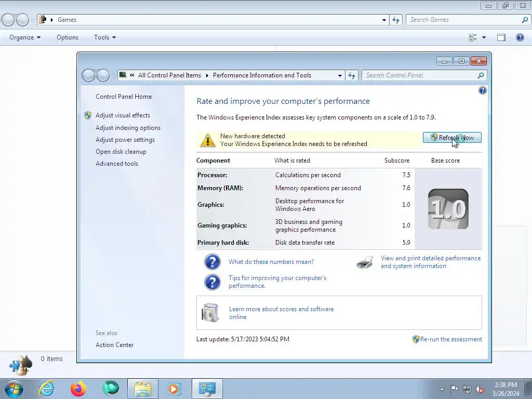Image resolution: width=532 pixels, height=399 pixels.
Task: Click Control Panel taskbar button
Action: tap(207, 389)
